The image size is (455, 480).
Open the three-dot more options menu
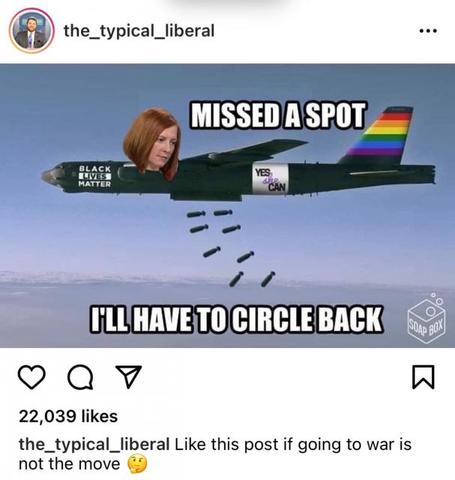(428, 31)
